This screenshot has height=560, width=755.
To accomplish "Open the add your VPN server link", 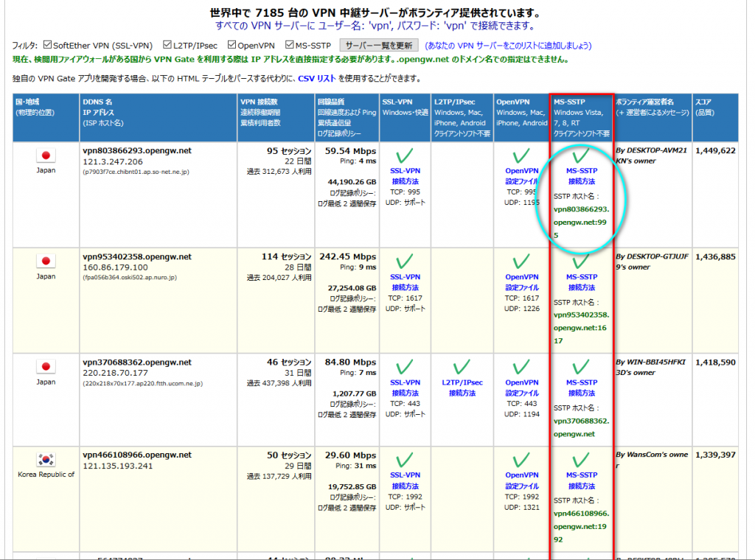I will pos(508,46).
